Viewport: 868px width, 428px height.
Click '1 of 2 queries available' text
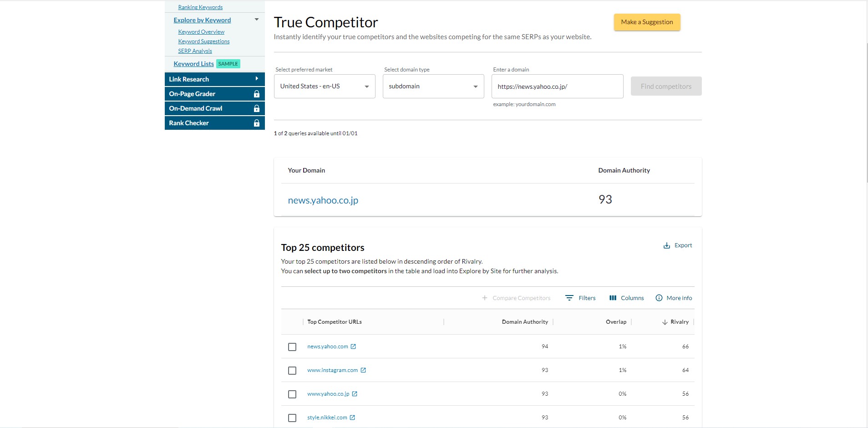(315, 133)
